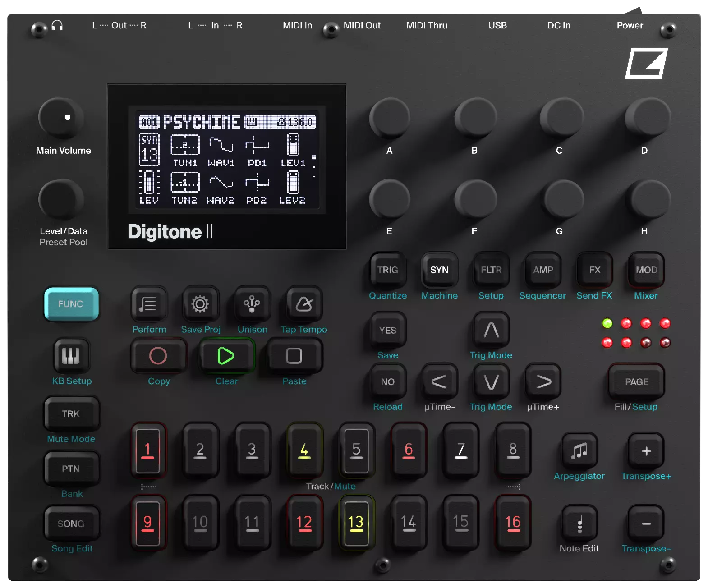
Task: Select the FX parameter page
Action: [594, 270]
